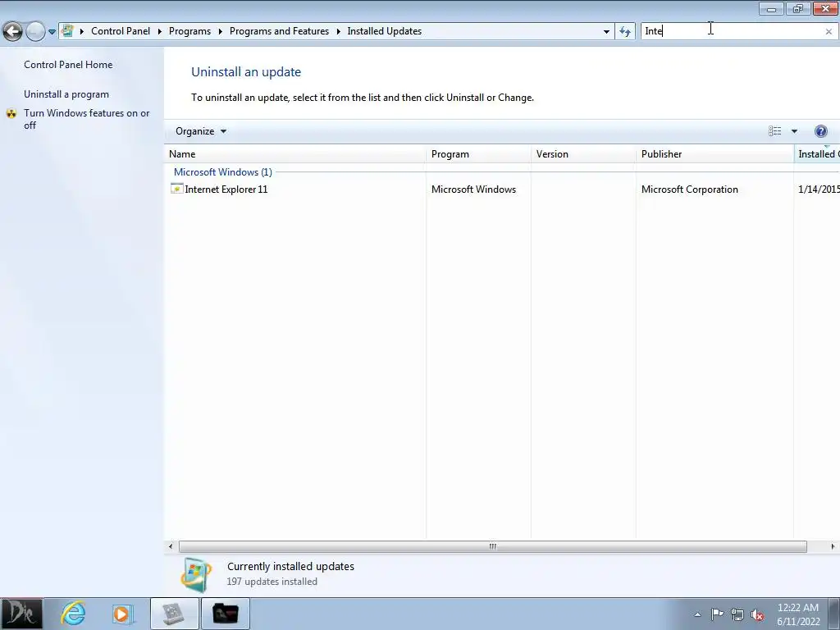Click into the search box containing Inte
The image size is (840, 630).
tap(731, 32)
